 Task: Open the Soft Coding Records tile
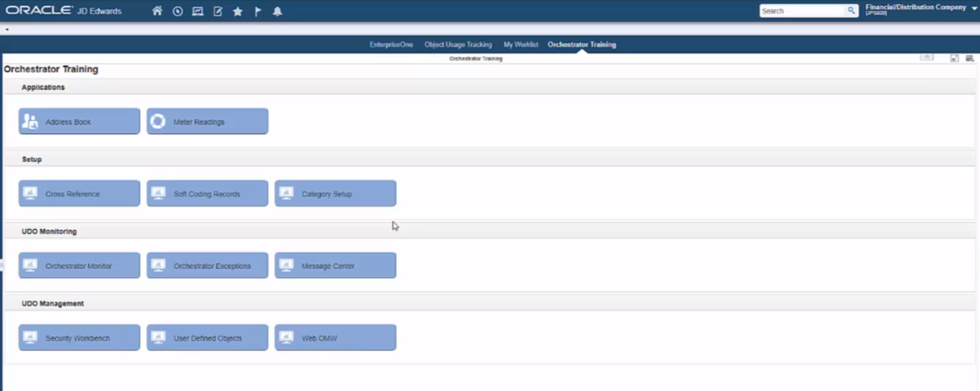(208, 193)
